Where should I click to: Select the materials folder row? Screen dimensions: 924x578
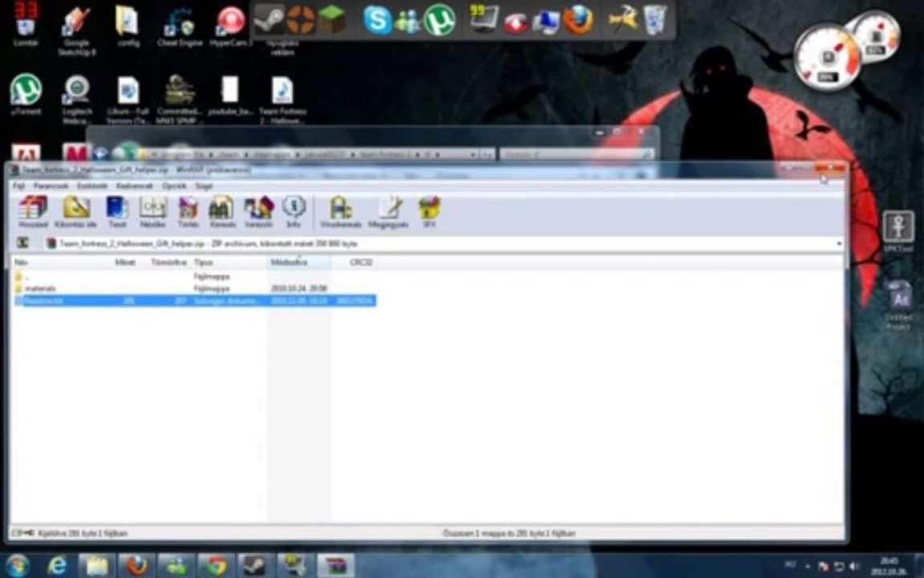coord(194,288)
